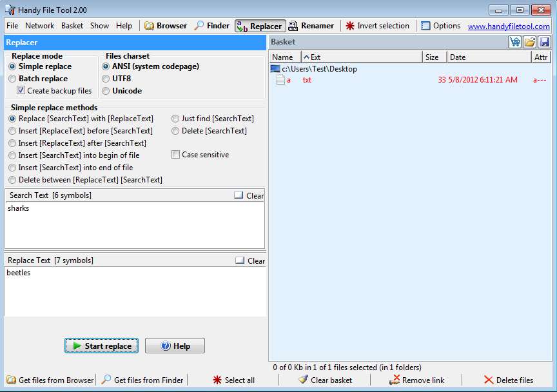Select UTF8 charset
The image size is (557, 392).
pyautogui.click(x=117, y=79)
